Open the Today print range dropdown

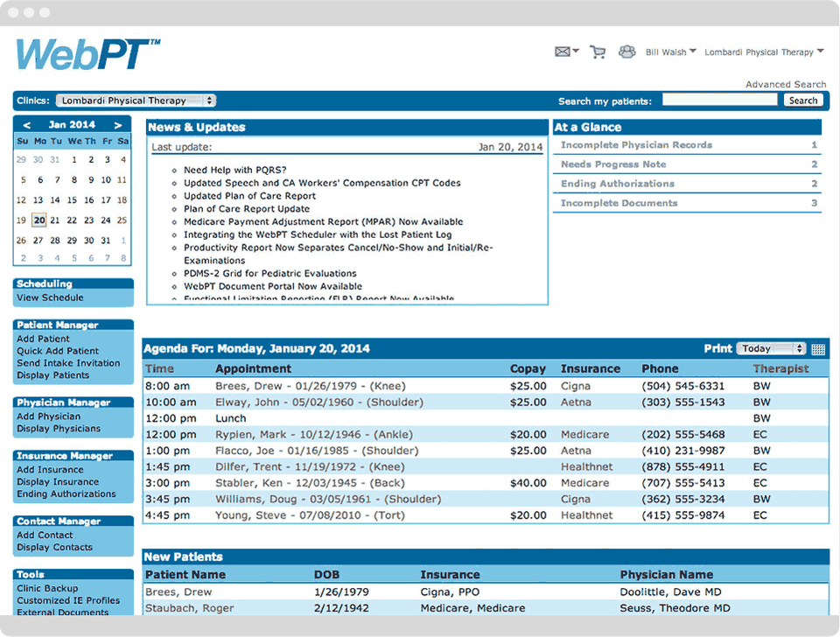click(771, 348)
